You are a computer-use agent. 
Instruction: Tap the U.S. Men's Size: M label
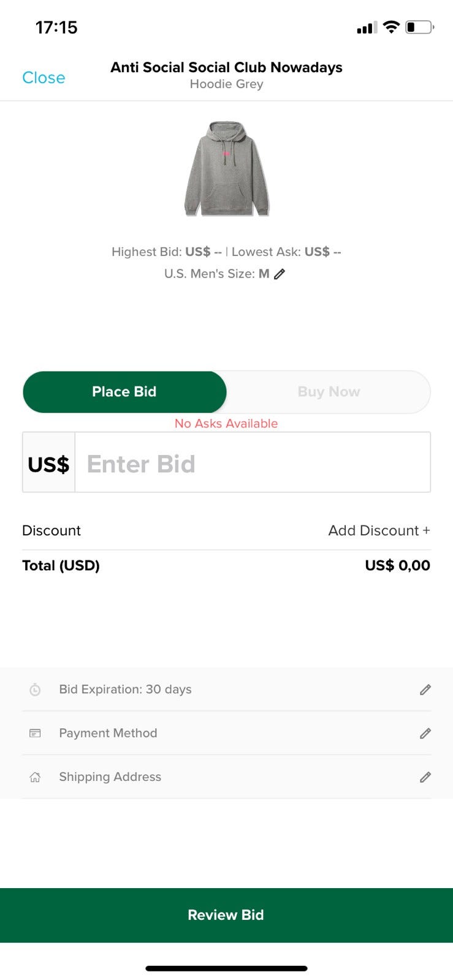[217, 274]
